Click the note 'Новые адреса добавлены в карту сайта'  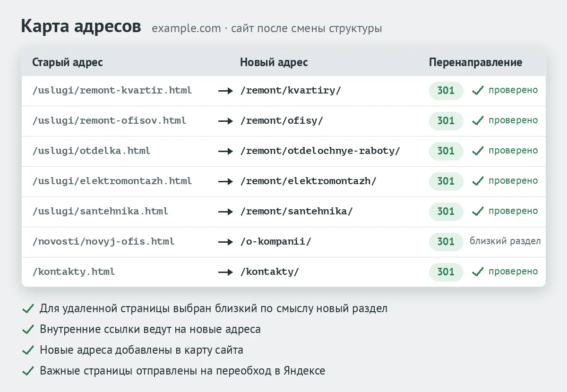(142, 350)
